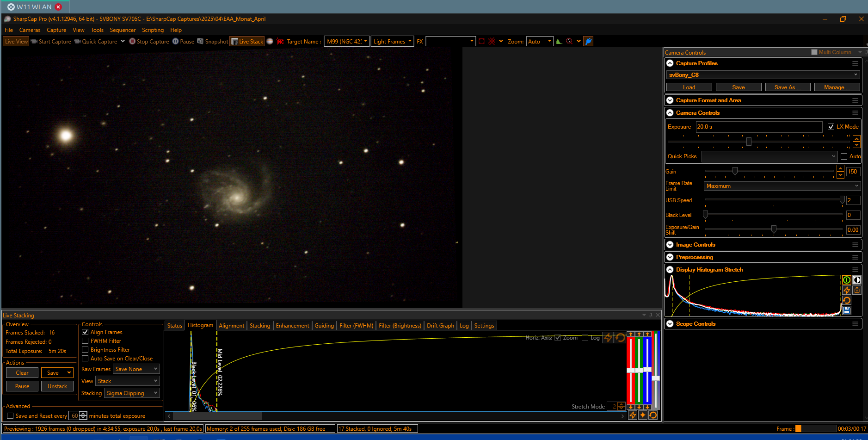Click the padlock icon in the Display Histogram Stretch panel
The height and width of the screenshot is (440, 868).
[857, 290]
